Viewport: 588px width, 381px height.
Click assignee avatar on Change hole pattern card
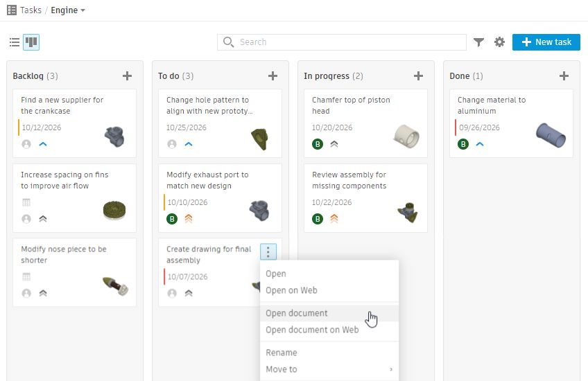click(172, 144)
